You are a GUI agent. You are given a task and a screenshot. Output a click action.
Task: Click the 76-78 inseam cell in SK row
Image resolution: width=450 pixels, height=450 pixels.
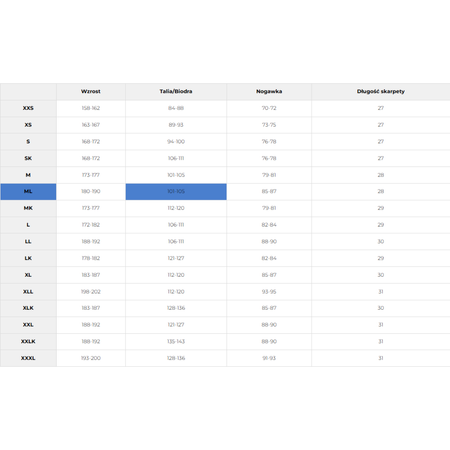269,158
